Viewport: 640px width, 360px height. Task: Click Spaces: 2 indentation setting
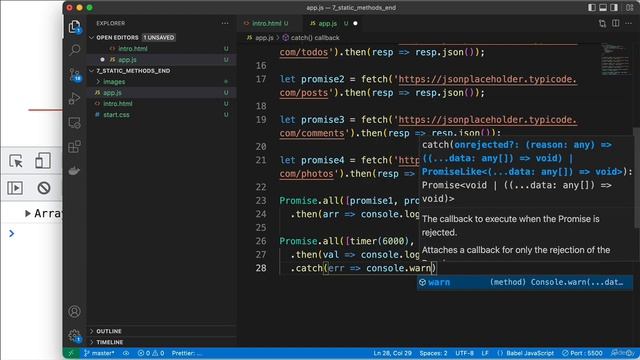[x=433, y=353]
